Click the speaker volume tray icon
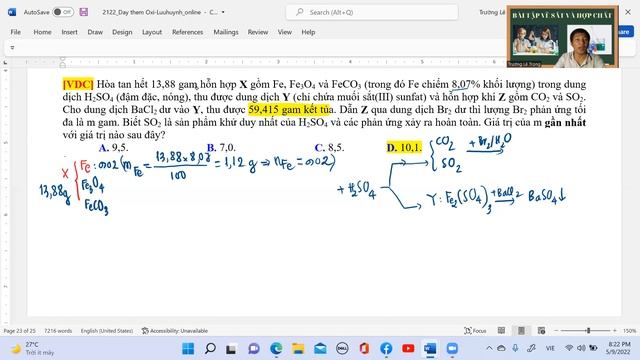The image size is (640, 360). (581, 348)
